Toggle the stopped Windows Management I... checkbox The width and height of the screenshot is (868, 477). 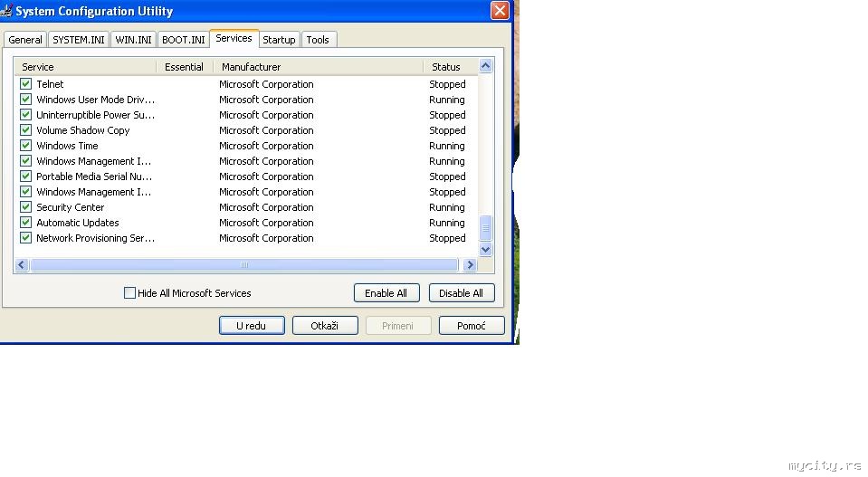pos(25,192)
